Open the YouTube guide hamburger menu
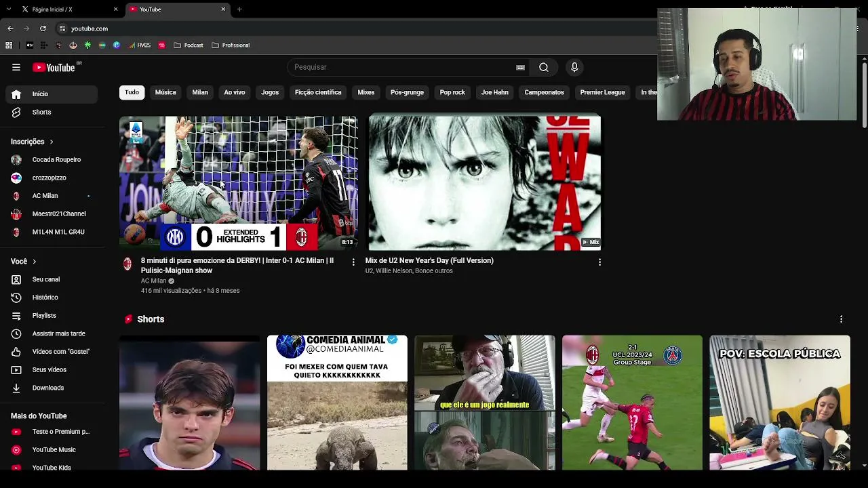 [x=16, y=67]
